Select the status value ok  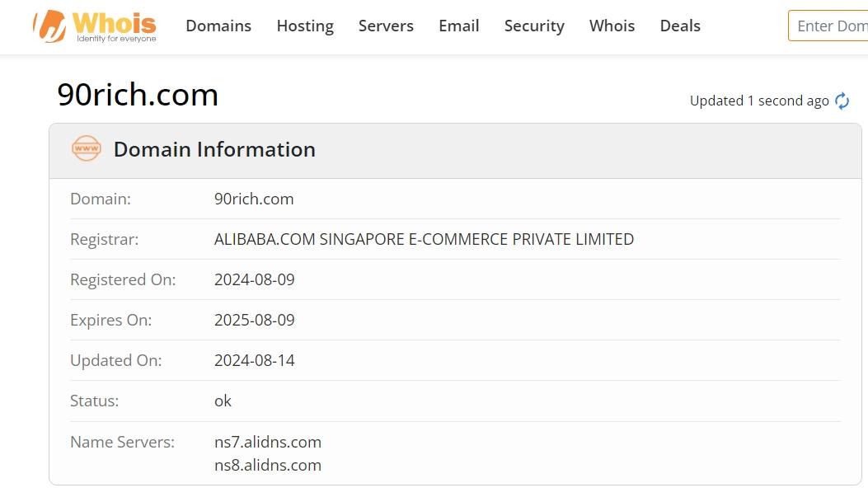223,401
